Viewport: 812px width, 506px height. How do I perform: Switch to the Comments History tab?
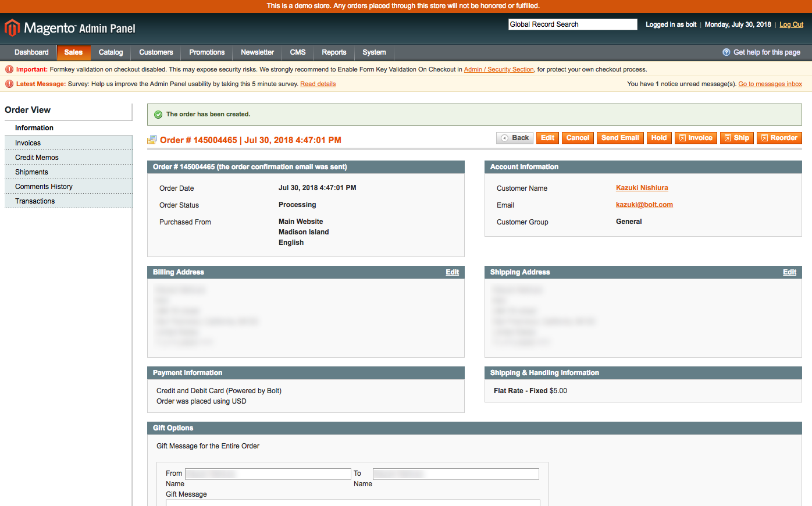tap(69, 187)
